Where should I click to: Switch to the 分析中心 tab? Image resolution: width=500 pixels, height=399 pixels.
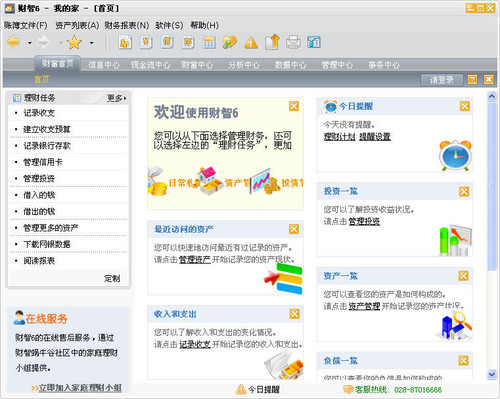[244, 65]
